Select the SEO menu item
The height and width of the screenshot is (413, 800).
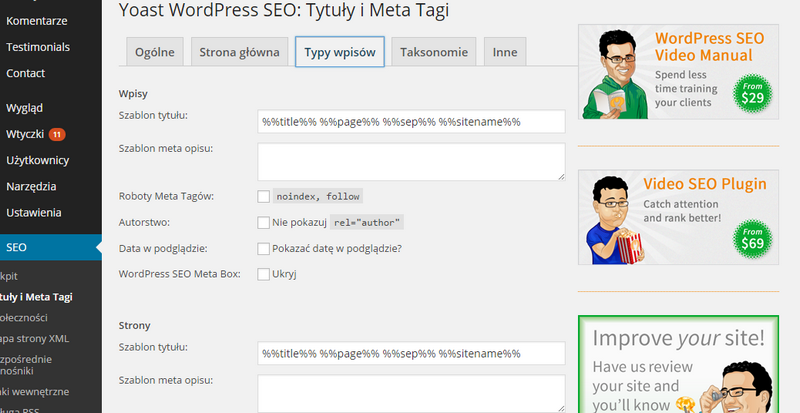coord(51,248)
